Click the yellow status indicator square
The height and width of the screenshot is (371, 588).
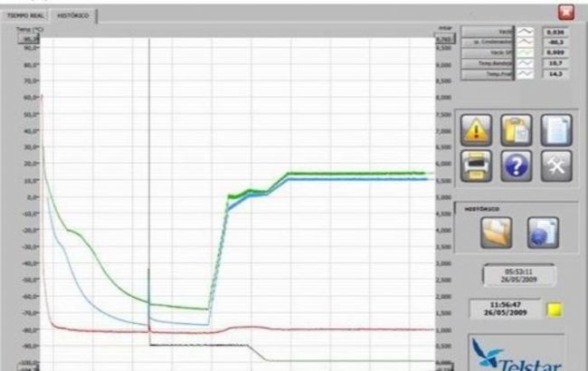tap(555, 309)
